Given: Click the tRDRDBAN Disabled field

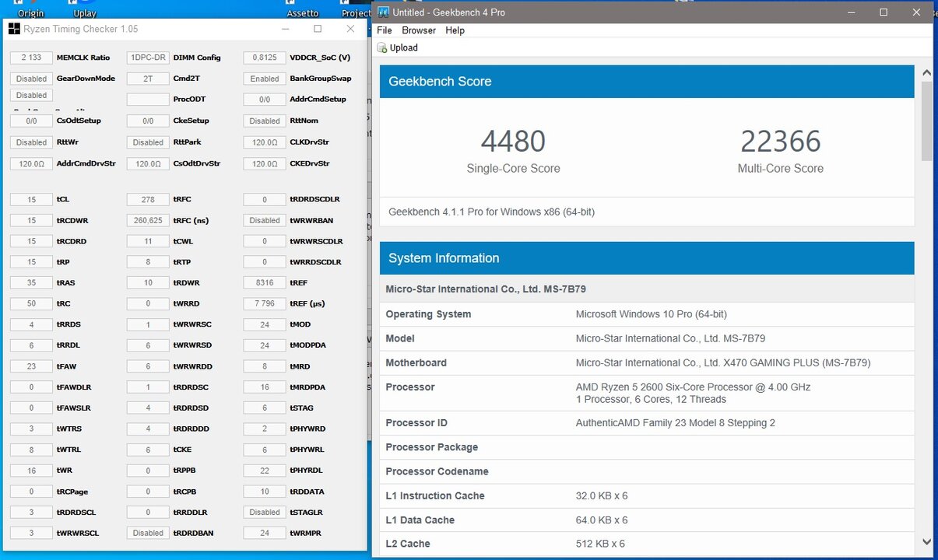Looking at the screenshot, I should (148, 533).
